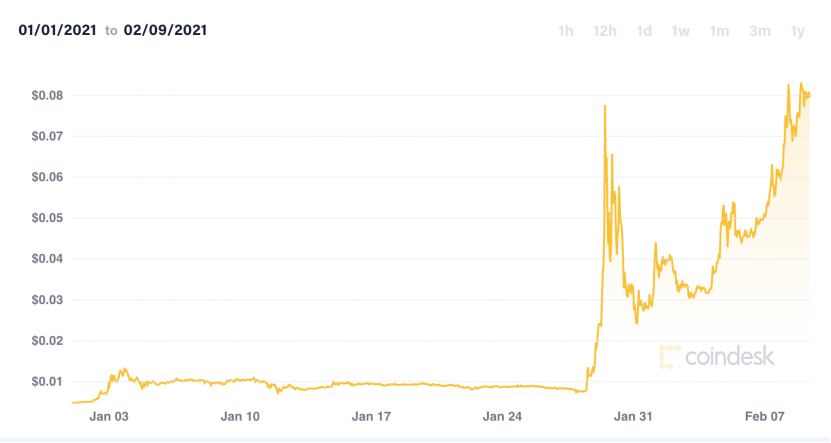Open the end date 02/09/2021 picker

click(x=165, y=30)
